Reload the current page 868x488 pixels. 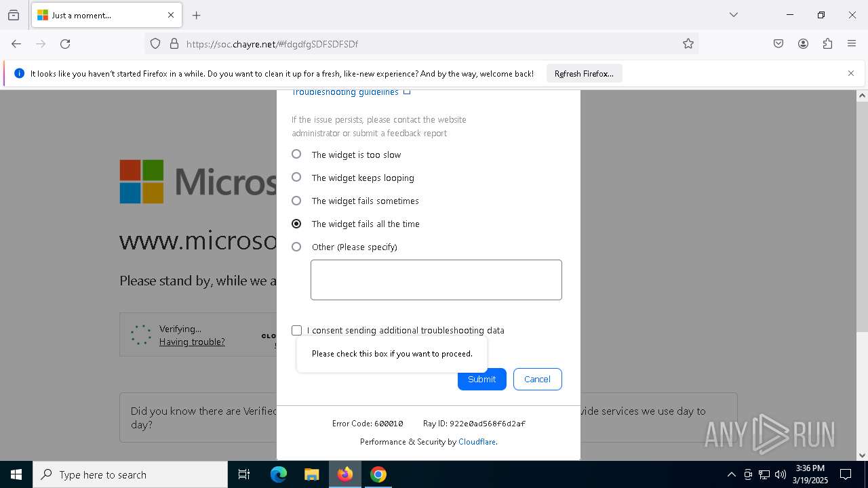65,43
